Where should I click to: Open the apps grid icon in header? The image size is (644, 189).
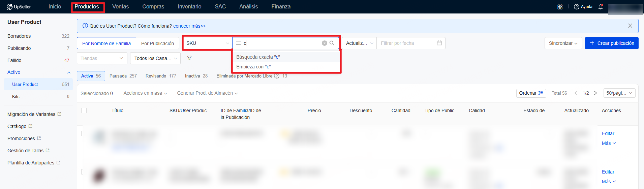[560, 7]
